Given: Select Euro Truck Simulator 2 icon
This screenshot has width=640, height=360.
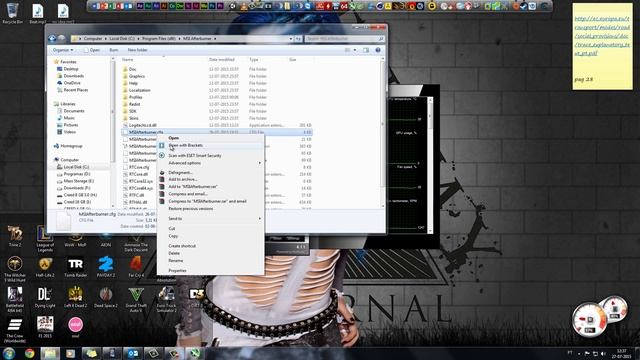Looking at the screenshot, I should pyautogui.click(x=166, y=300).
